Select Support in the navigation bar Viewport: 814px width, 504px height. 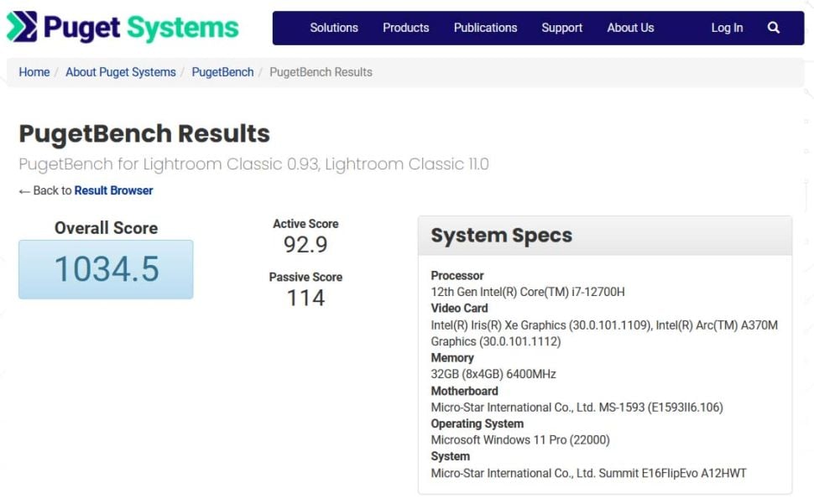tap(561, 28)
